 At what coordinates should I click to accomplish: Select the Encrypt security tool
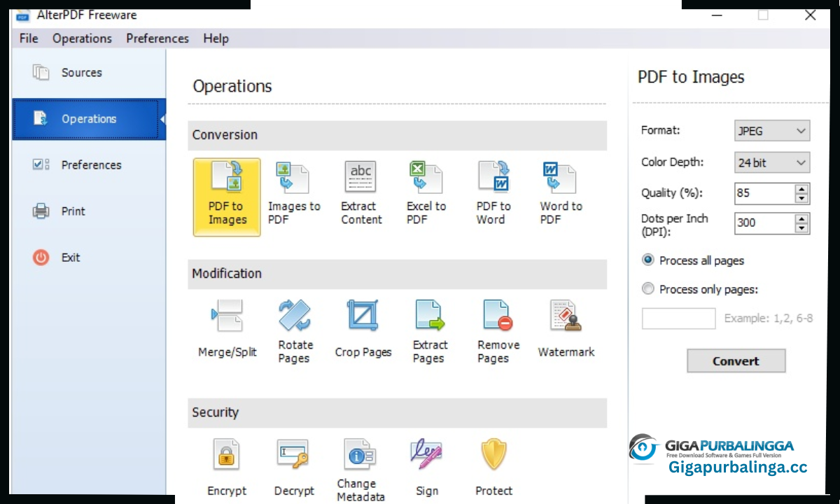[227, 468]
